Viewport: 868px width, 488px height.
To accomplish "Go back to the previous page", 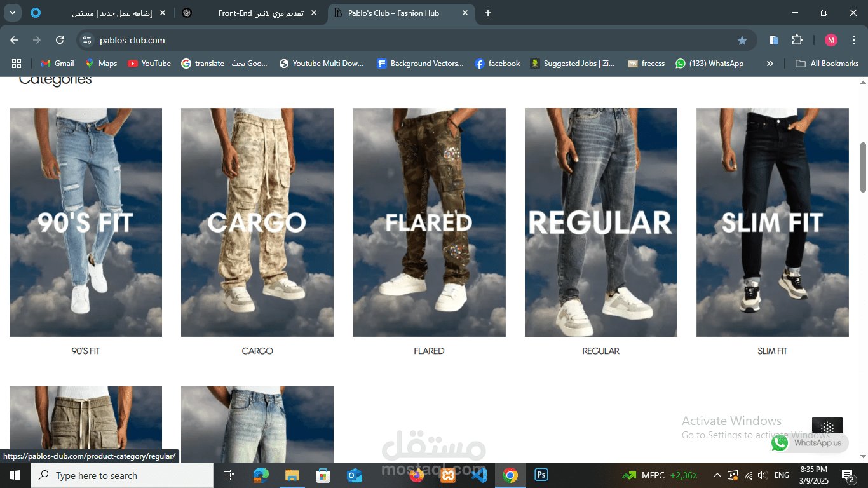I will [14, 40].
